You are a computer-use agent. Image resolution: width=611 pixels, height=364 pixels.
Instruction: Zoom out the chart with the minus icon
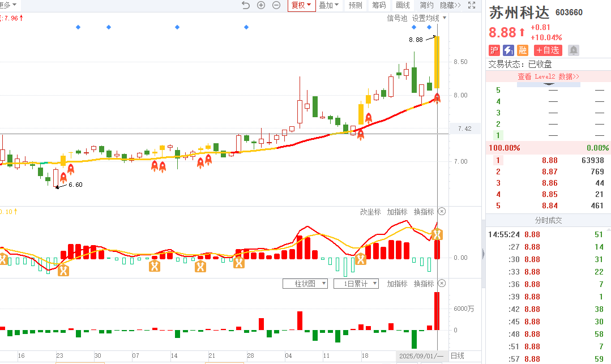pos(276,5)
